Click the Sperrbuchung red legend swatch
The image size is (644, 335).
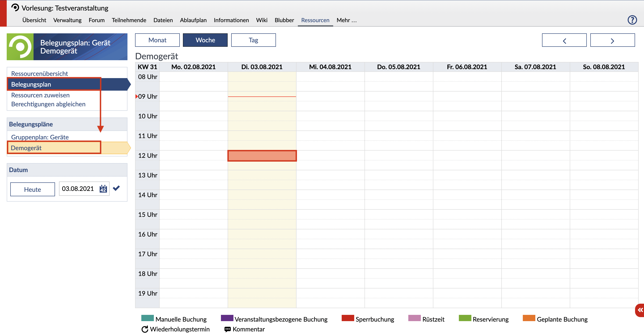pos(347,318)
